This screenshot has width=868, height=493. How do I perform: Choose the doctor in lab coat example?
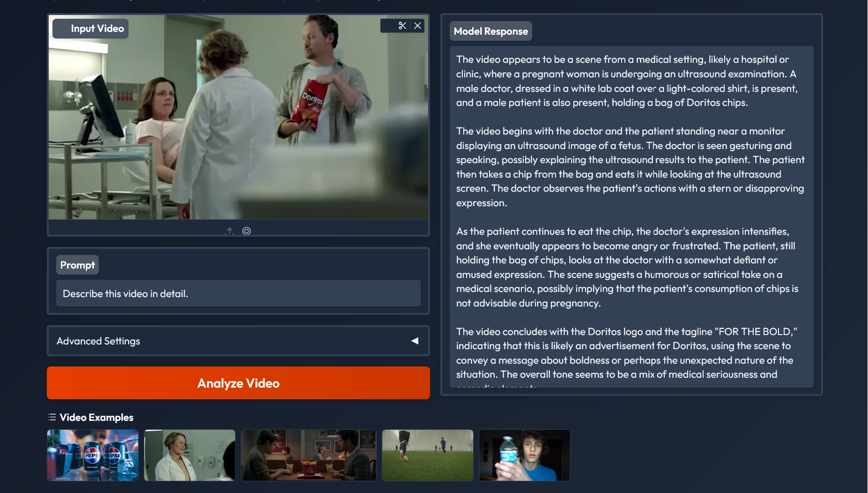coord(190,455)
